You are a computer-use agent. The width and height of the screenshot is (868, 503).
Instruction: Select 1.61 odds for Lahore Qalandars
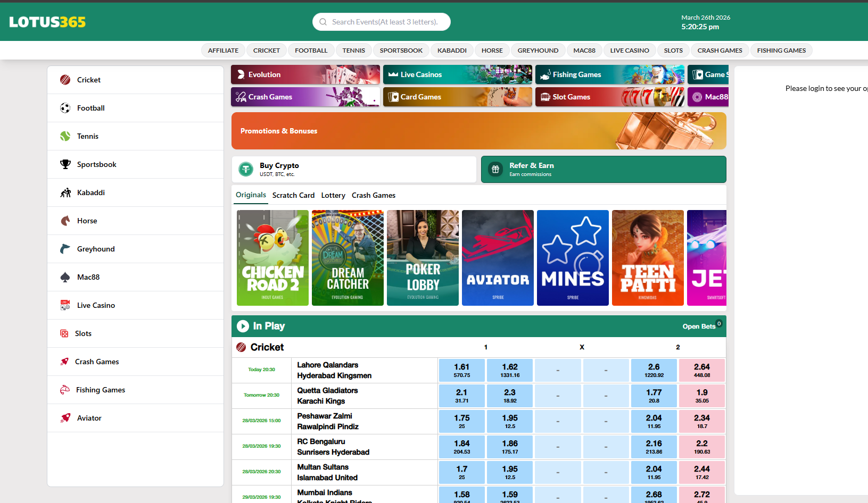[461, 370]
